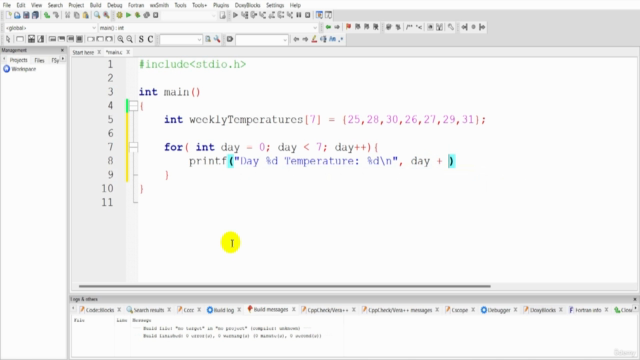This screenshot has height=360, width=640.
Task: Open the File menu
Action: 7,5
